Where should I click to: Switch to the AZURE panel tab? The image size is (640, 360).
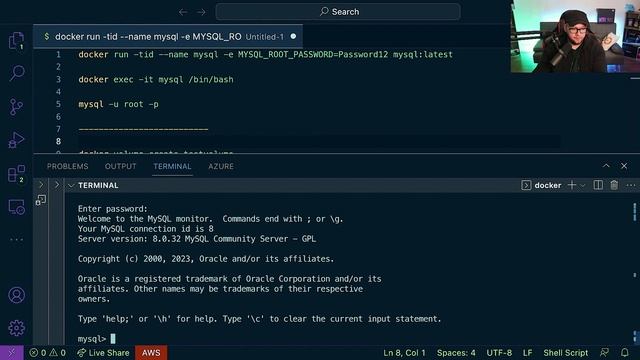coord(221,167)
